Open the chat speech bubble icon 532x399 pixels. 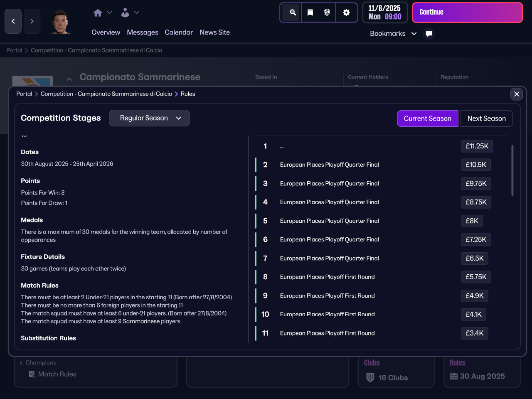tap(429, 34)
